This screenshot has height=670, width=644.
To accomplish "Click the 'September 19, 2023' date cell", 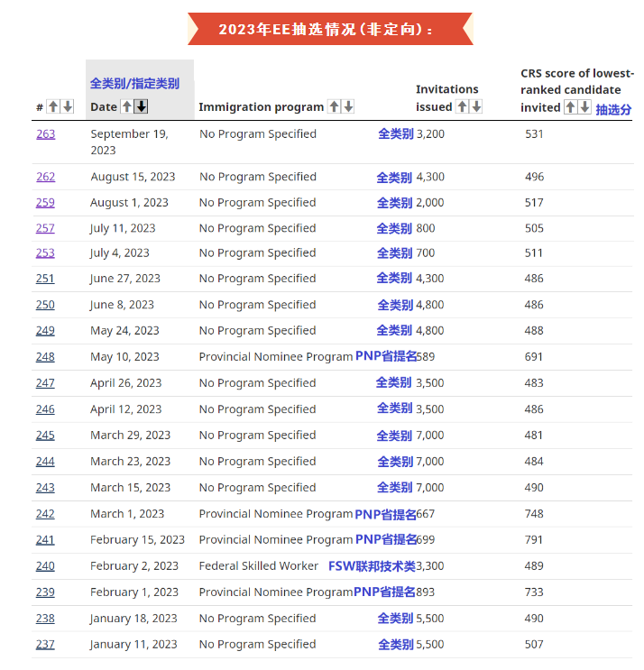I will [130, 142].
